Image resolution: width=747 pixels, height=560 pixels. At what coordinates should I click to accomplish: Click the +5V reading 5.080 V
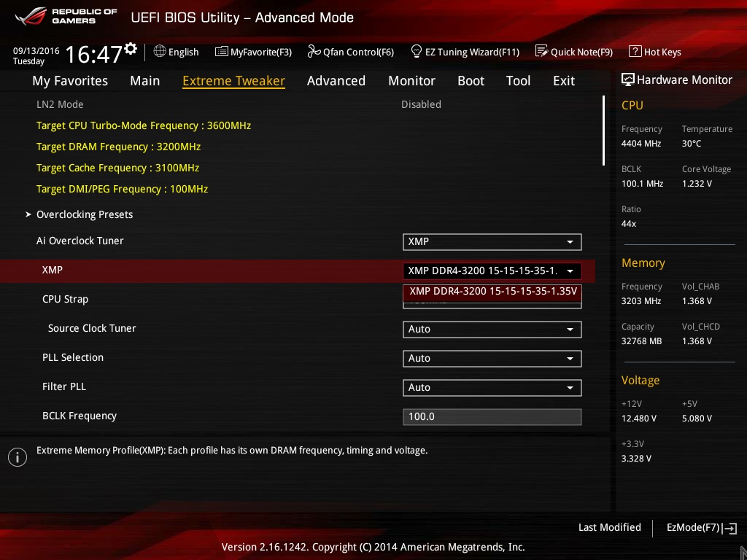point(697,418)
